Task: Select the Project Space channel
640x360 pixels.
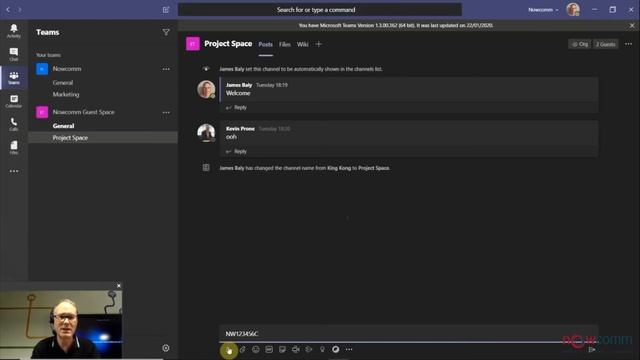Action: tap(103, 138)
